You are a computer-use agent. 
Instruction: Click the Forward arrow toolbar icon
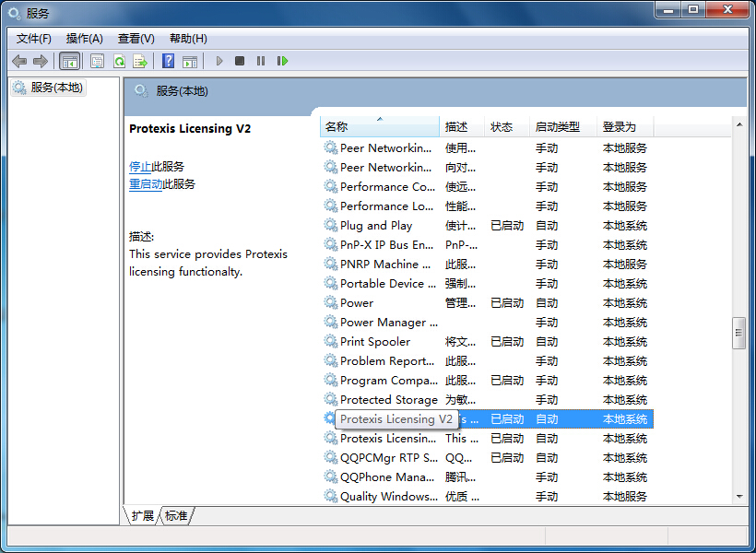pos(41,61)
